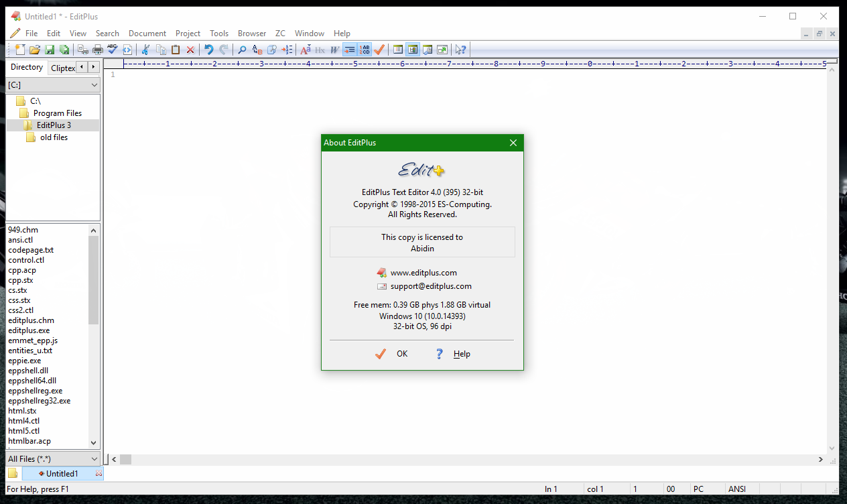Toggle the in-browser preview window icon
This screenshot has width=847, height=504.
[428, 49]
